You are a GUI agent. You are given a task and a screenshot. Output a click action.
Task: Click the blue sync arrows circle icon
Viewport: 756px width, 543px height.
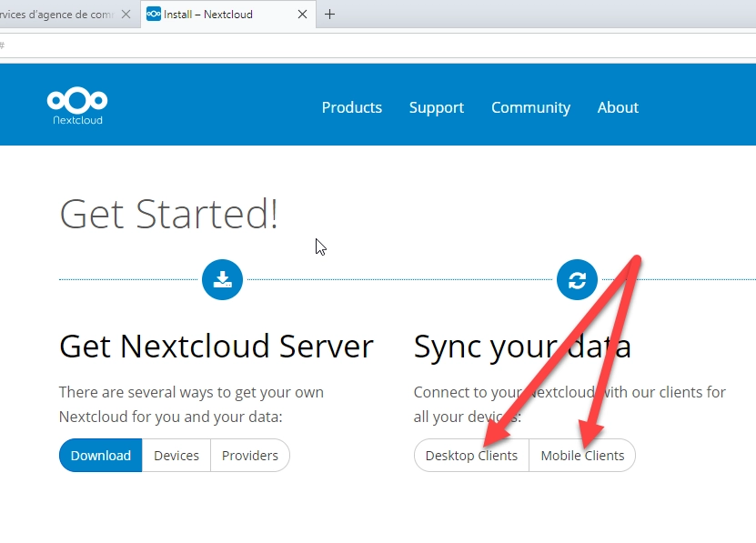577,280
